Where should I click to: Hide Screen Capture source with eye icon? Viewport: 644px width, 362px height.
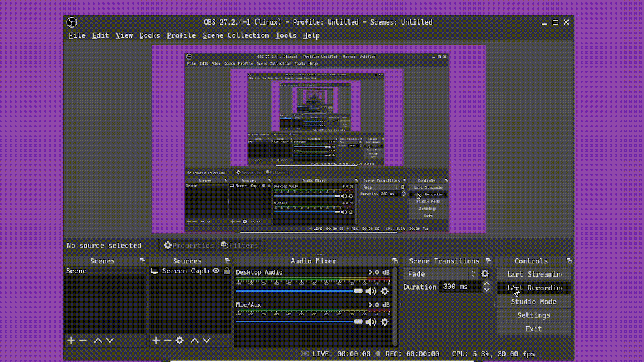coord(216,271)
